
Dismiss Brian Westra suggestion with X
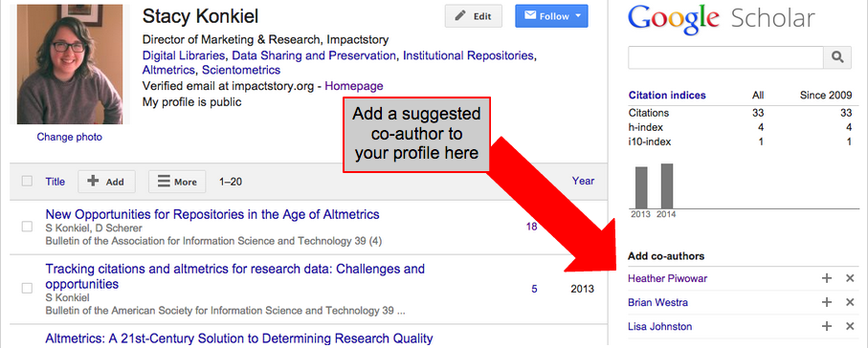pyautogui.click(x=850, y=302)
